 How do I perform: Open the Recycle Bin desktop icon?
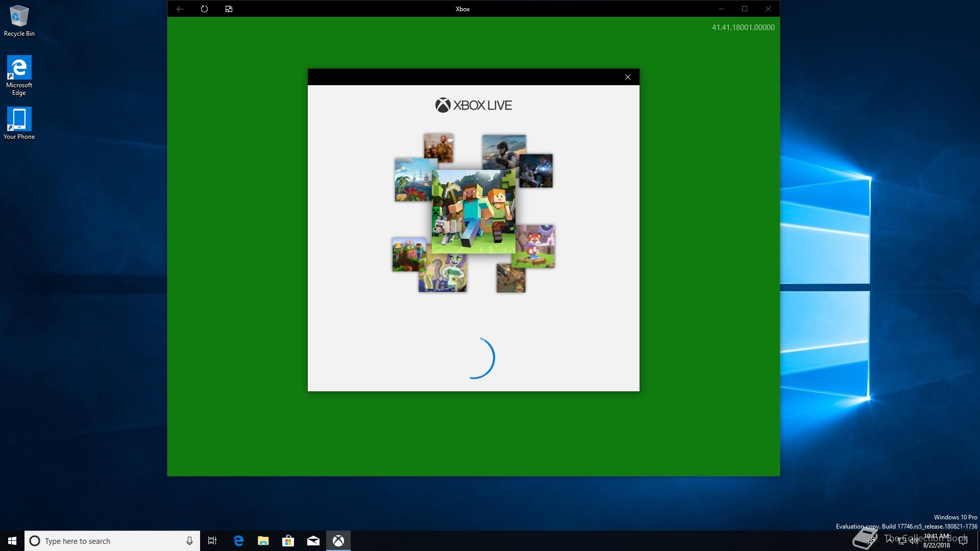(19, 21)
